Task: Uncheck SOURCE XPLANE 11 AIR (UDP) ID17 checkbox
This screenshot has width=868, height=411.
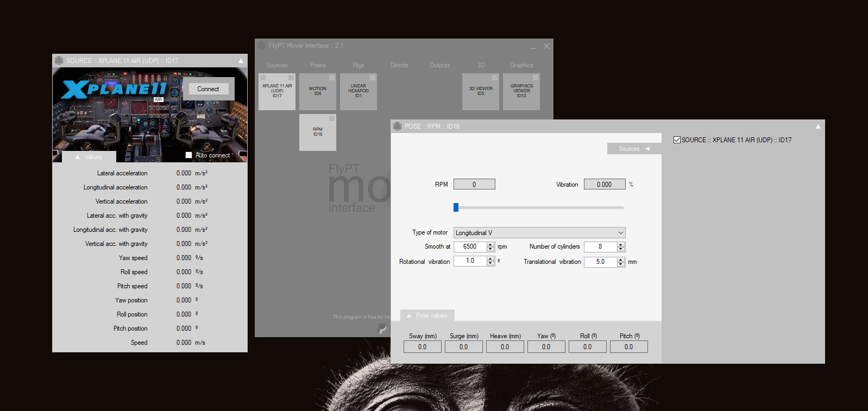Action: (677, 140)
